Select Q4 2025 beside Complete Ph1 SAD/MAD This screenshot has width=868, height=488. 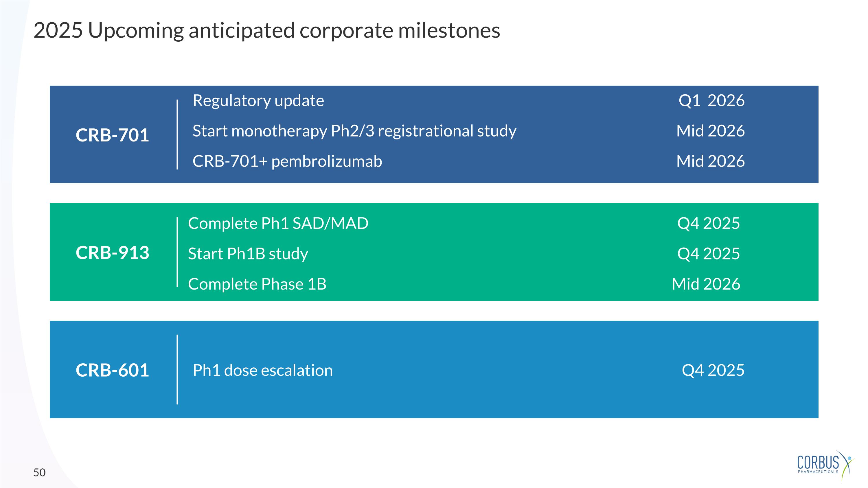tap(708, 223)
